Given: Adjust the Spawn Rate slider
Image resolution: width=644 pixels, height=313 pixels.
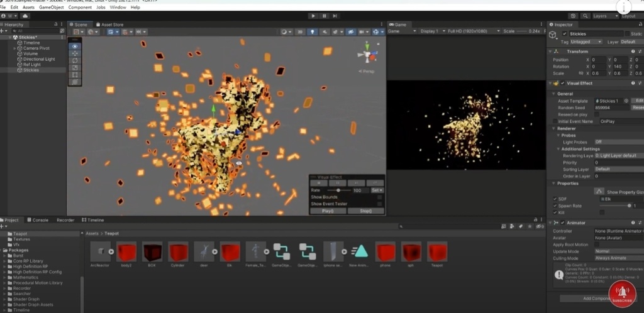Looking at the screenshot, I should tap(614, 206).
